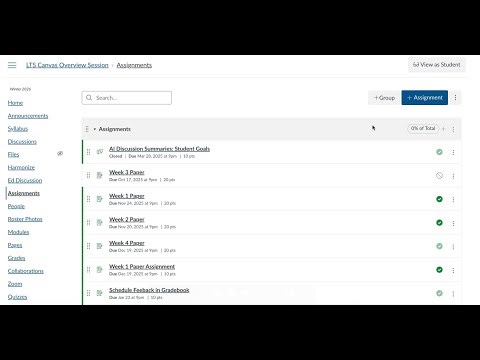The width and height of the screenshot is (480, 360).
Task: Click drag handle for Week 1 Paper Assignment
Action: point(88,270)
